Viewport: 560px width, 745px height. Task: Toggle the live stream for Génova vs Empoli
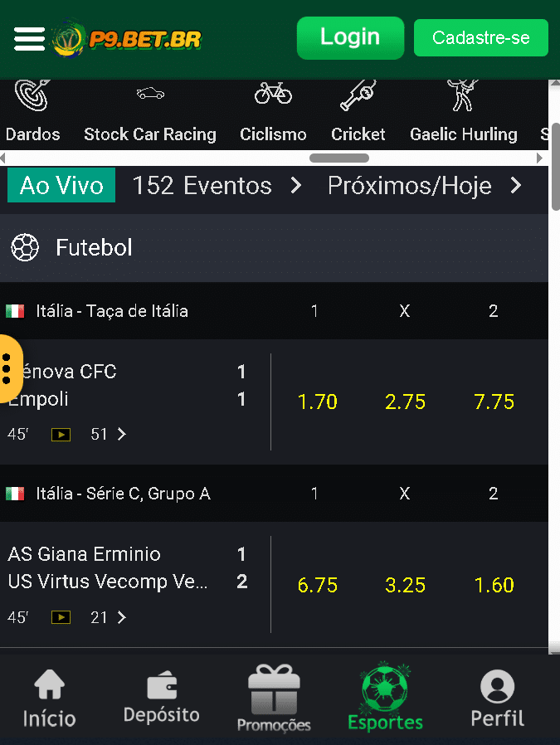(60, 434)
